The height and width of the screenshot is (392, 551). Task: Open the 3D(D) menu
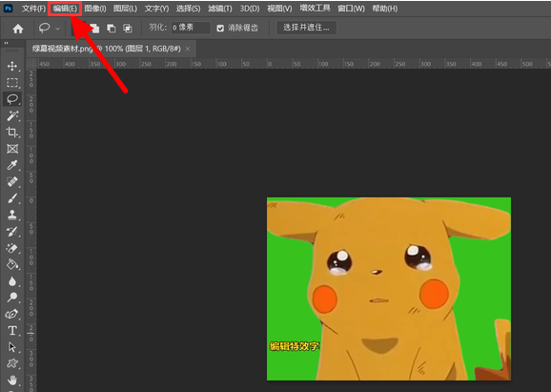click(250, 9)
